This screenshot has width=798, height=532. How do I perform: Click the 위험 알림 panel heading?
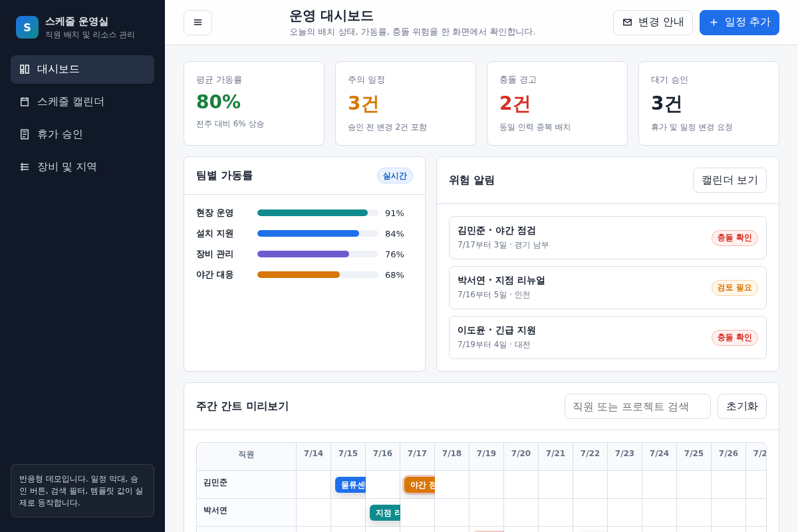pyautogui.click(x=471, y=180)
